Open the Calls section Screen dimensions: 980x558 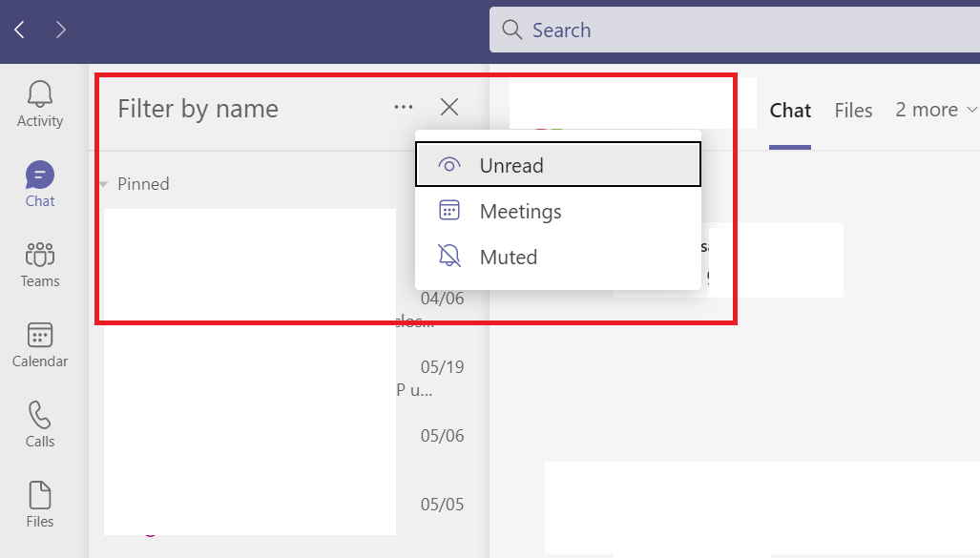(40, 424)
